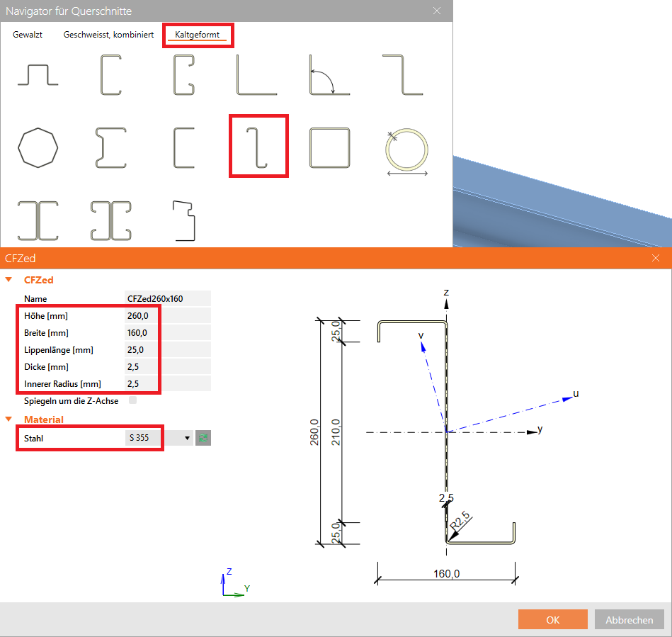This screenshot has height=637, width=672.
Task: Switch to the Geschweisst, kombiniert tab
Action: 108,35
